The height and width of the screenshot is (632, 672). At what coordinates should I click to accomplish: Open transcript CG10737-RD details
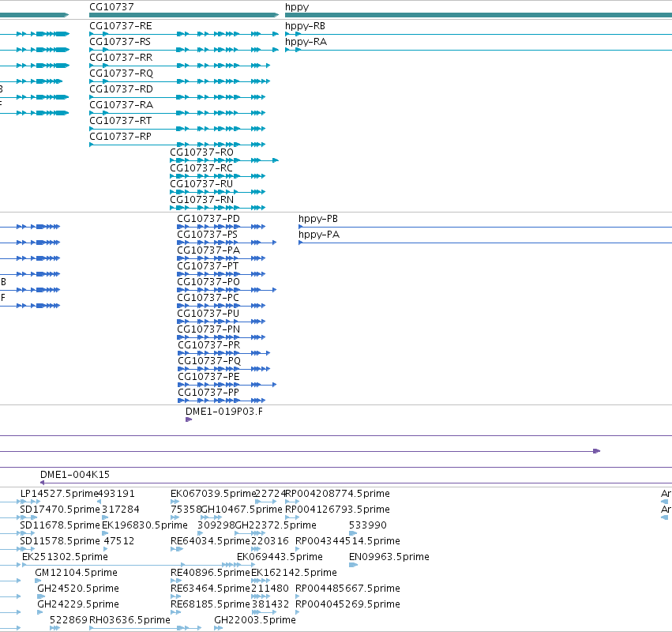click(121, 89)
